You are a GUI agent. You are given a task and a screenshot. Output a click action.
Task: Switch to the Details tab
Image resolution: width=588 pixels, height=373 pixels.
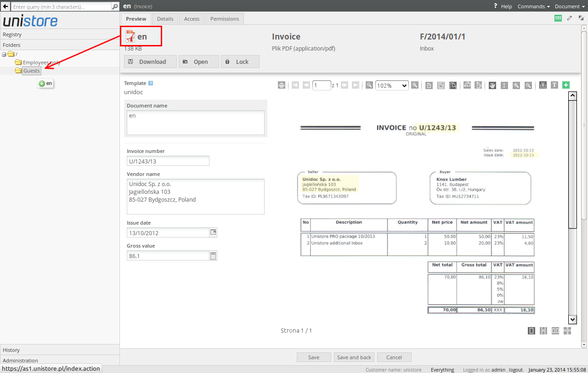pos(165,19)
